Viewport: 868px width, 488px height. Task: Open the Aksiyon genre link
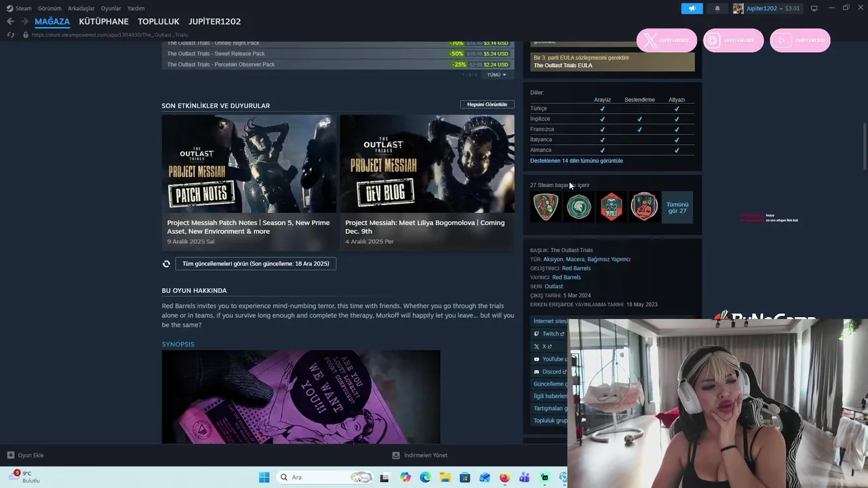pyautogui.click(x=553, y=259)
